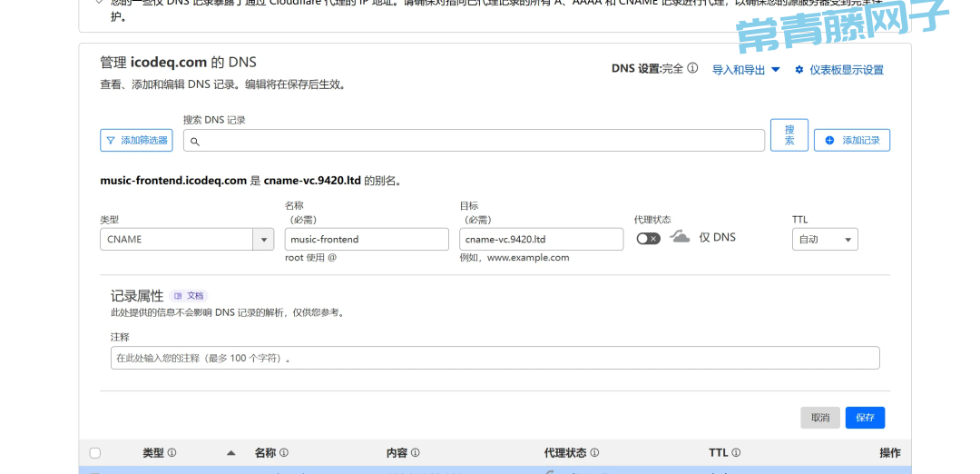Screen dimensions: 980x474
Task: Click the sort arrow before 名称 column
Action: 230,452
